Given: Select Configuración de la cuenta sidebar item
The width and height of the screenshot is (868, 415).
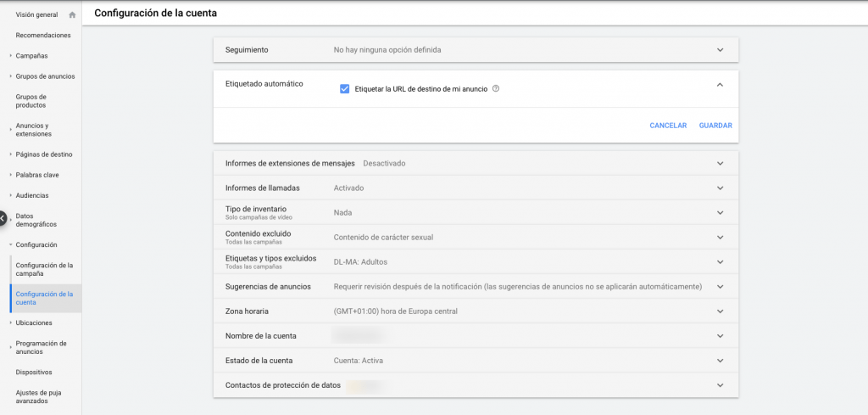Looking at the screenshot, I should (x=44, y=298).
